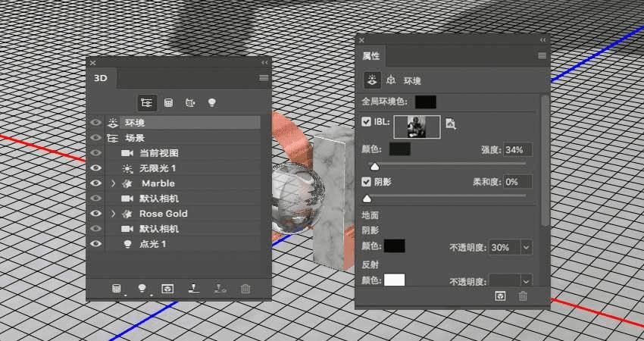Toggle visibility of Marble layer

pos(95,183)
